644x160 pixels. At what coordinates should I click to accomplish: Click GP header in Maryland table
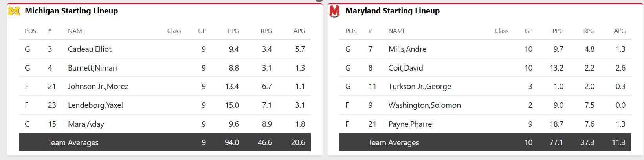pyautogui.click(x=528, y=31)
